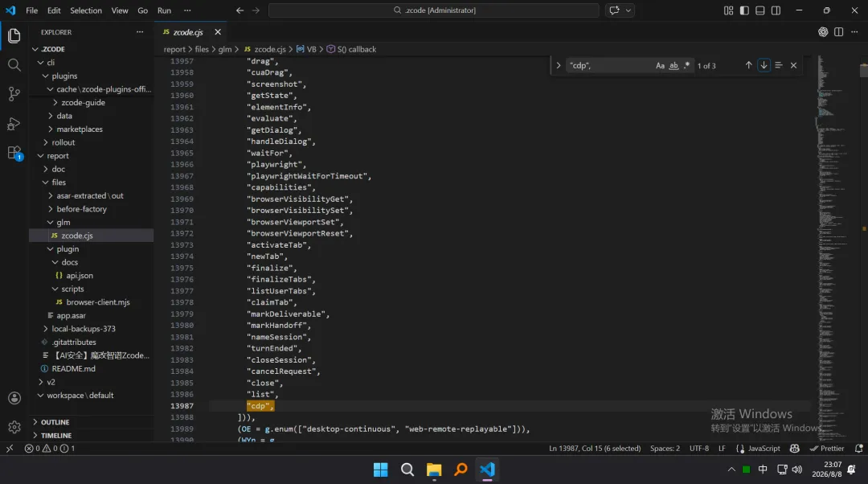Open Accounts menu in activity bar
This screenshot has width=868, height=484.
pos(14,398)
